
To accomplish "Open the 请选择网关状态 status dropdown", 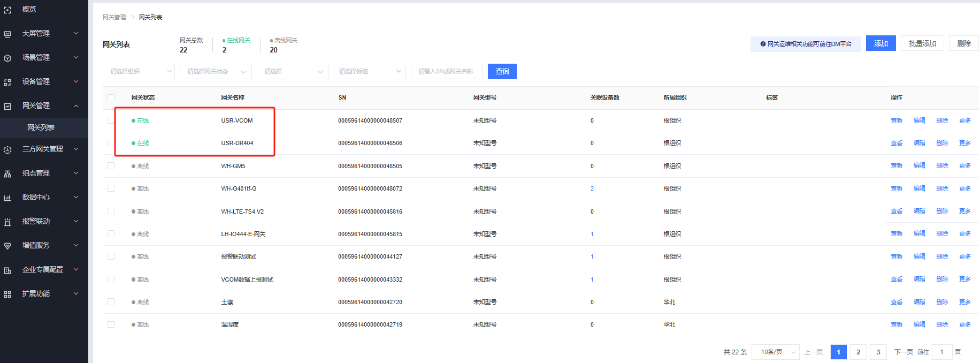I will click(x=216, y=71).
